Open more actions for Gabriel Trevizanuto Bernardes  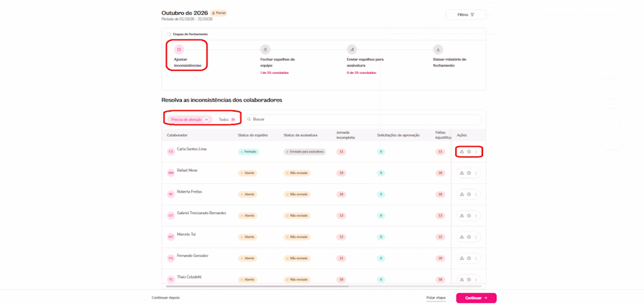pyautogui.click(x=476, y=216)
